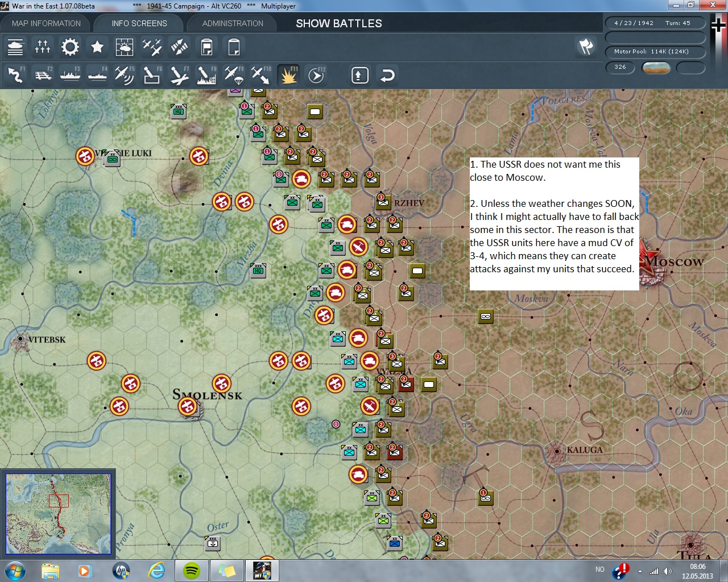Image resolution: width=728 pixels, height=582 pixels.
Task: Open Windows Media Player in the taskbar
Action: point(85,571)
